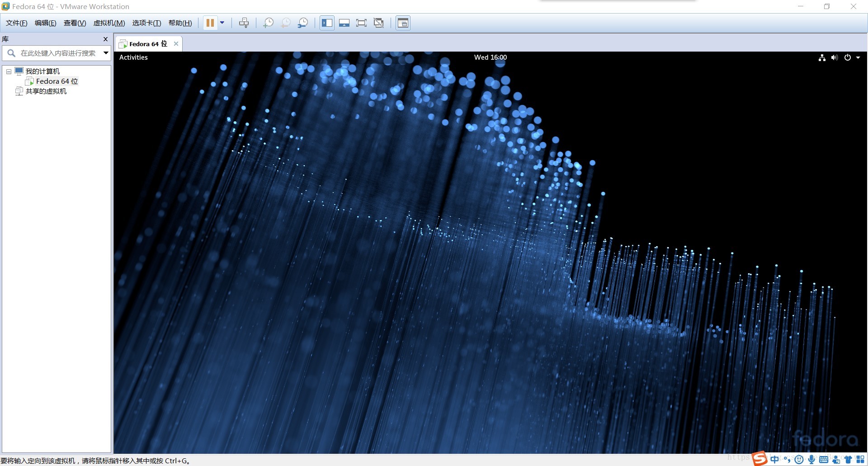Take a snapshot of the virtual machine
868x466 pixels.
[269, 23]
